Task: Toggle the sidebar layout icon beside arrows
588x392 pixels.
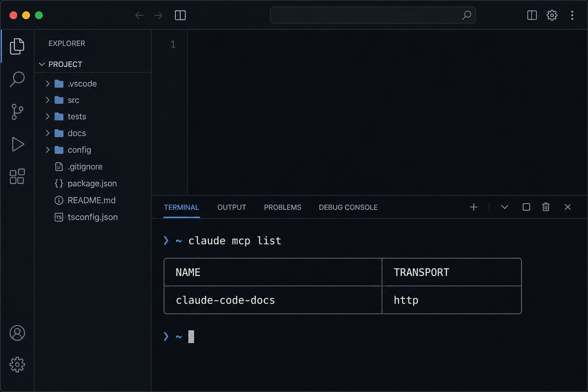Action: coord(180,15)
